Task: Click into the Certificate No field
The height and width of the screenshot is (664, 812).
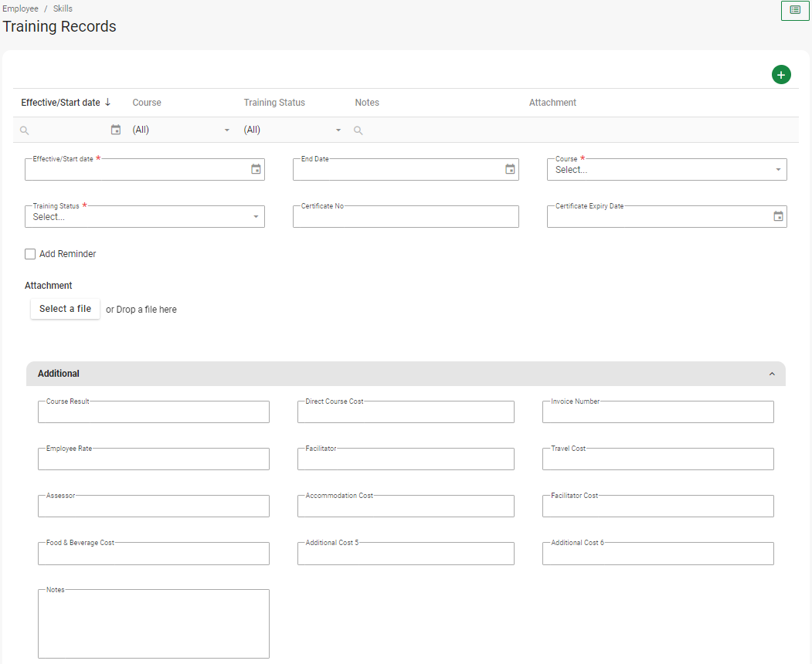Action: [405, 218]
